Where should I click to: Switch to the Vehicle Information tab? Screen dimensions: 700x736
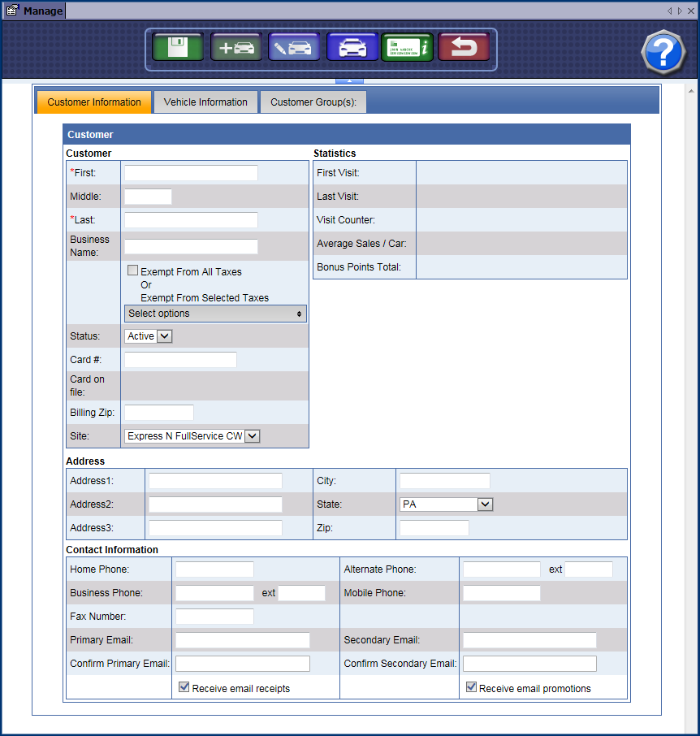205,102
